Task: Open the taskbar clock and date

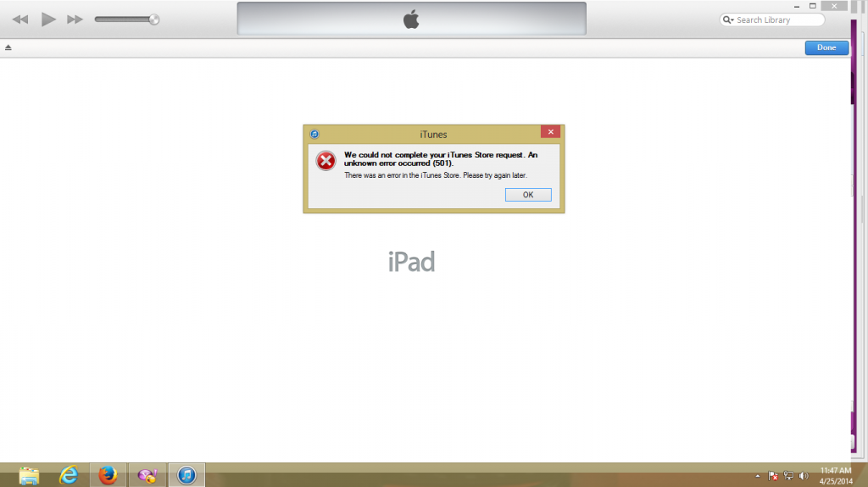Action: 837,475
